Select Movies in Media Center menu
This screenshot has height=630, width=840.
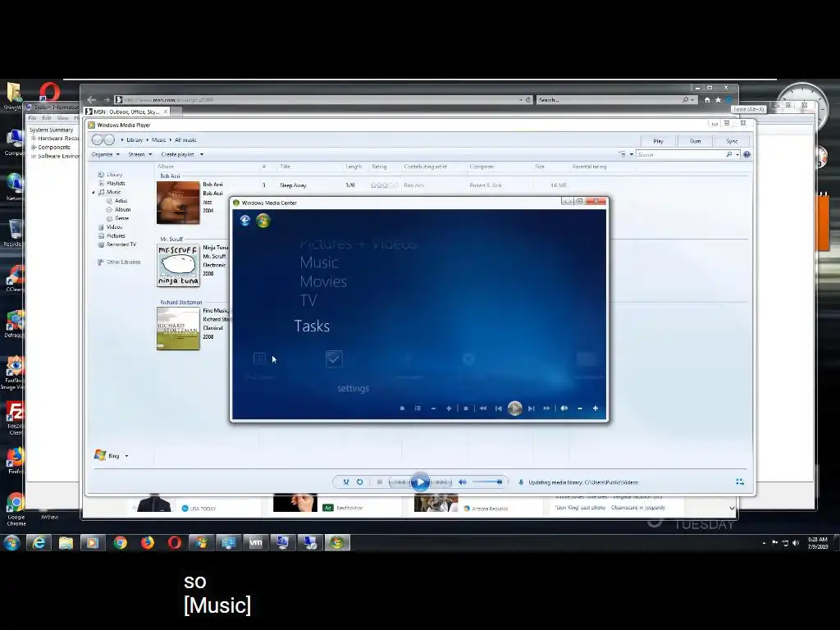coord(323,282)
